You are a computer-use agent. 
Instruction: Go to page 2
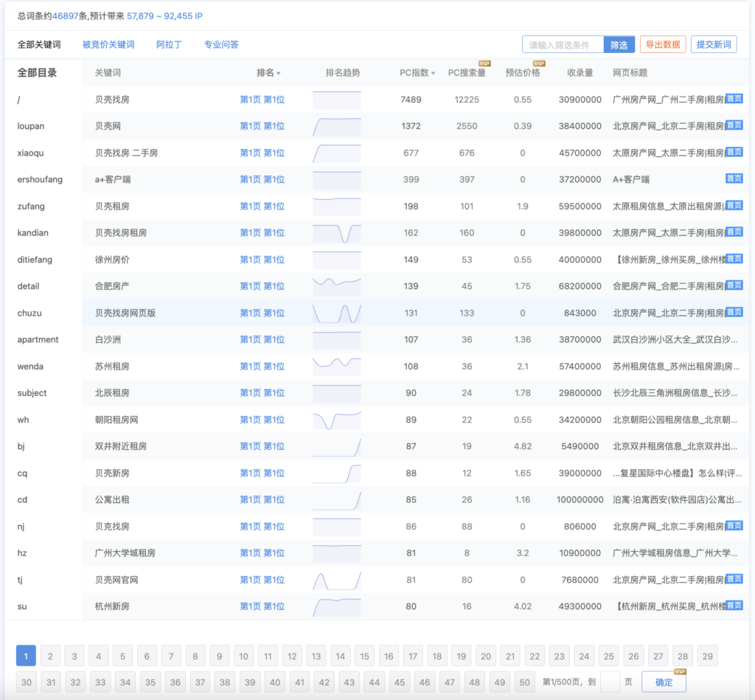tap(50, 656)
